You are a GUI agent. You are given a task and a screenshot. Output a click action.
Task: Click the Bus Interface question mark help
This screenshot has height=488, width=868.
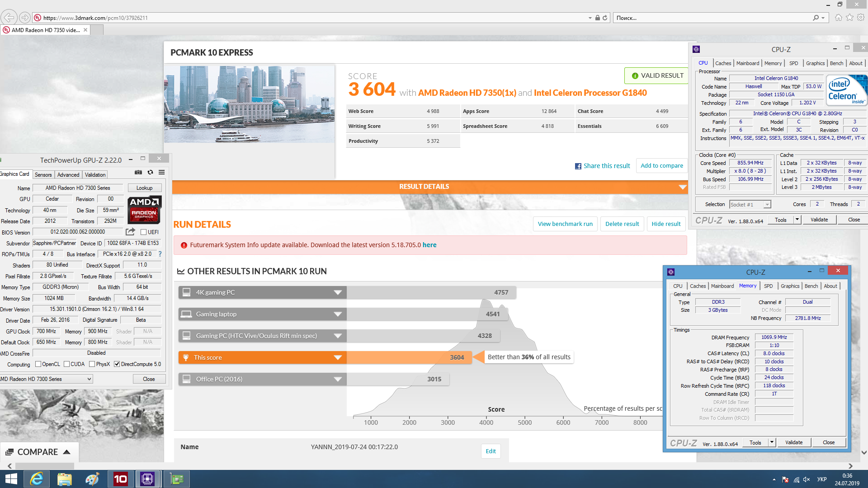(x=160, y=254)
